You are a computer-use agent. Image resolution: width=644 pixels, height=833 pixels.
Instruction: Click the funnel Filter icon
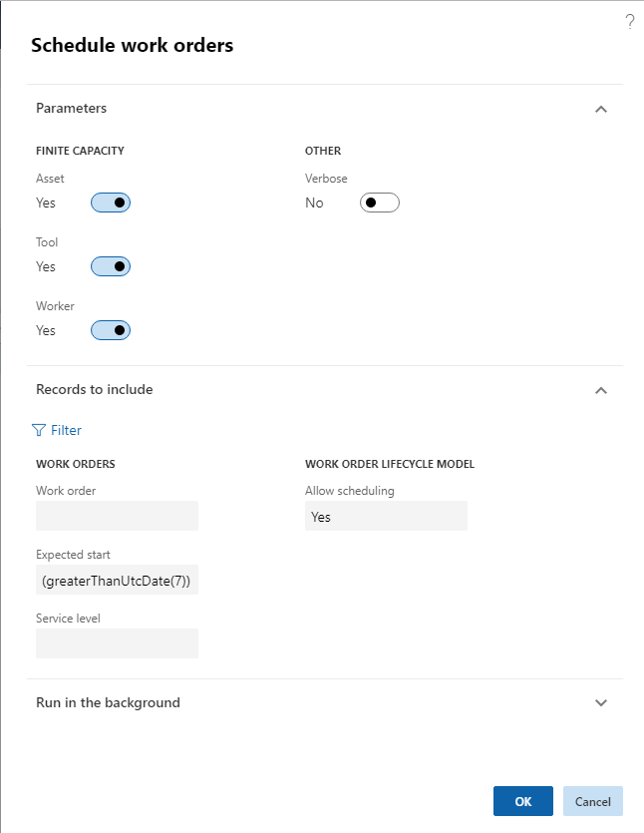click(x=39, y=430)
